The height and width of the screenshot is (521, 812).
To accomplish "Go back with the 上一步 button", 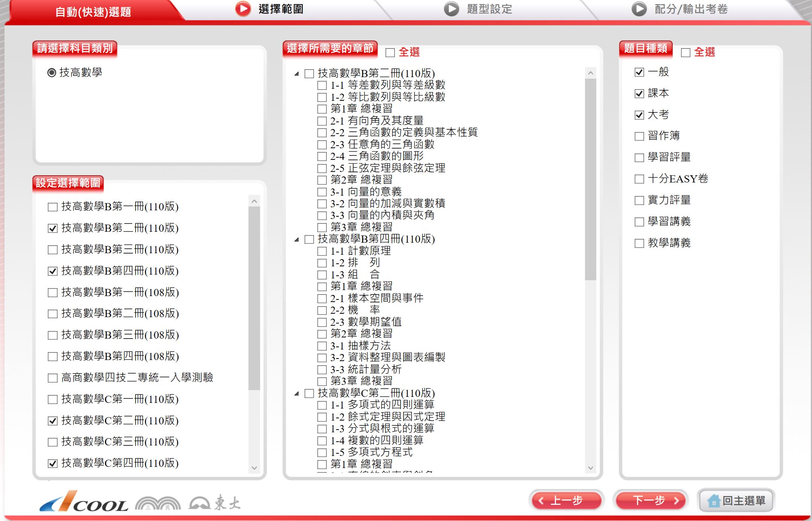I will pos(566,501).
